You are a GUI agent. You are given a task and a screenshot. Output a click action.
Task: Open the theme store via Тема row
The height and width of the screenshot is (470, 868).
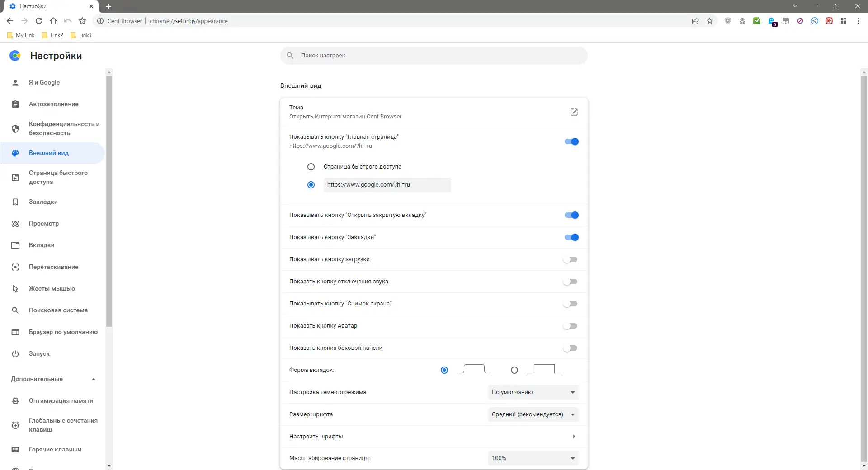(x=574, y=112)
